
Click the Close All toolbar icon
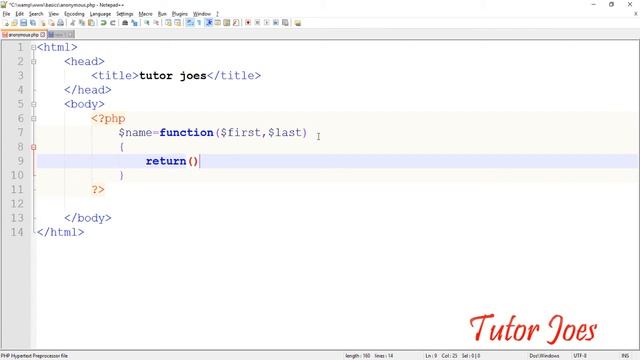(52, 23)
